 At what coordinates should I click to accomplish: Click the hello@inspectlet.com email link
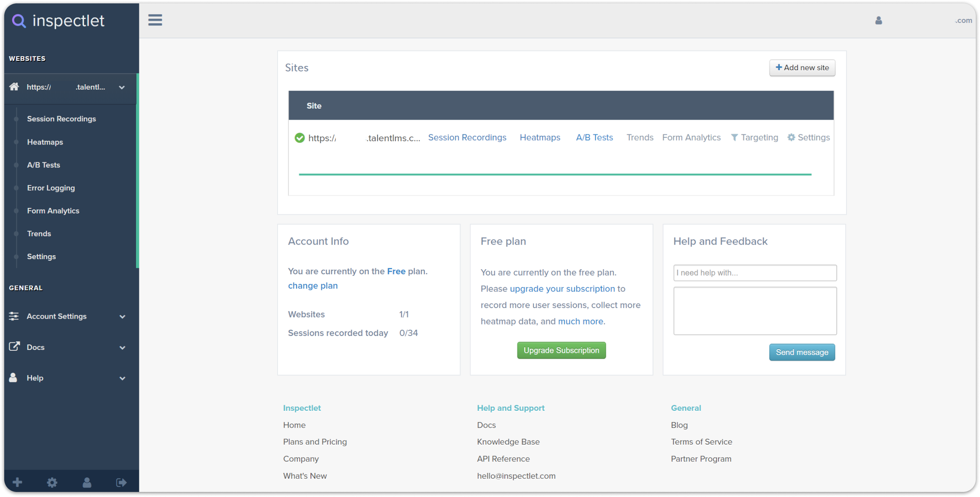[516, 476]
